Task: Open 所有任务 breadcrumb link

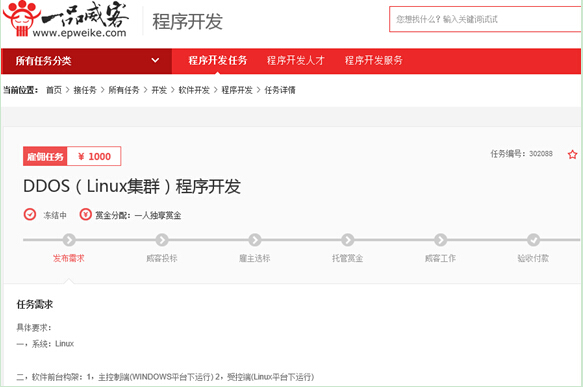Action: point(124,90)
